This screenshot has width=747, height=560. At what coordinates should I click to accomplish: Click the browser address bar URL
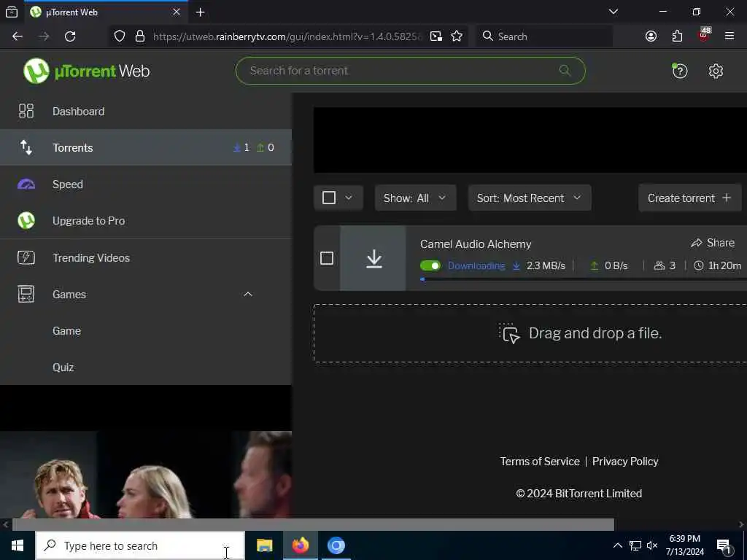tap(287, 36)
